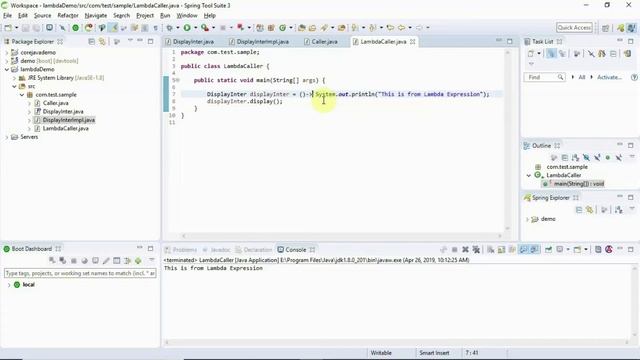Toggle Hide Fields in Outline view
This screenshot has width=640, height=360.
586,158
